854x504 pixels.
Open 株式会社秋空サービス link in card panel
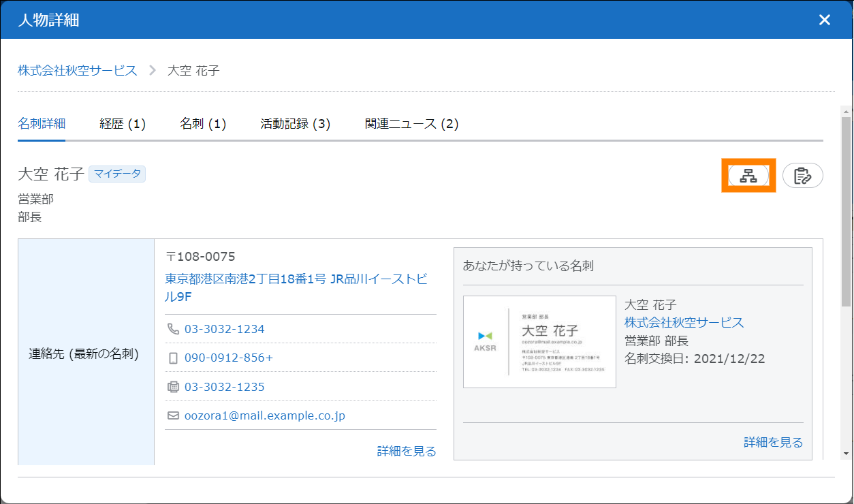point(684,323)
